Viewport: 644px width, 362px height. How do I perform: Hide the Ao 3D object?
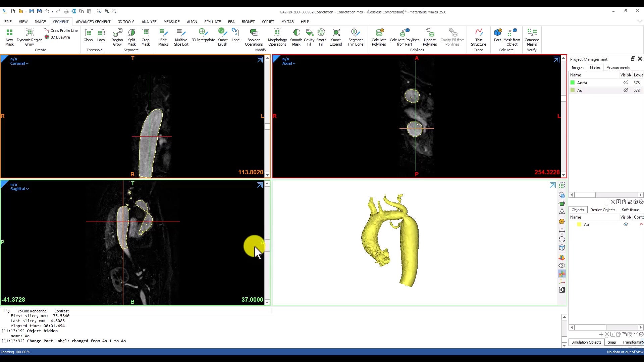(626, 225)
